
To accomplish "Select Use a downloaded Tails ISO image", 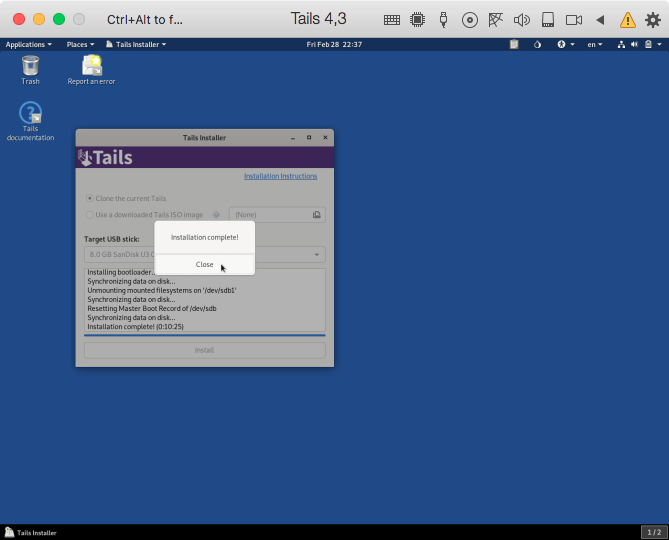I will click(x=144, y=215).
